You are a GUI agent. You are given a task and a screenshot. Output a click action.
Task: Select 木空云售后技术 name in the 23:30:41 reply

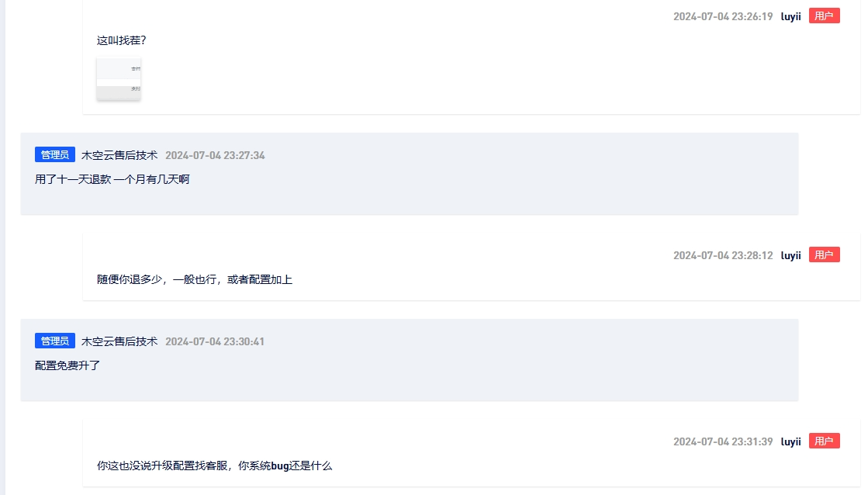click(119, 341)
